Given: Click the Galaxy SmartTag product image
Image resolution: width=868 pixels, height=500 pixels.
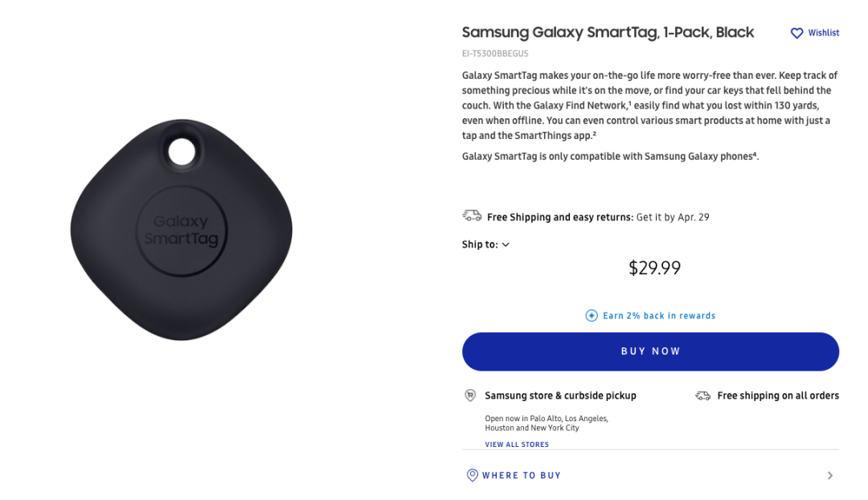Looking at the screenshot, I should coord(182,229).
